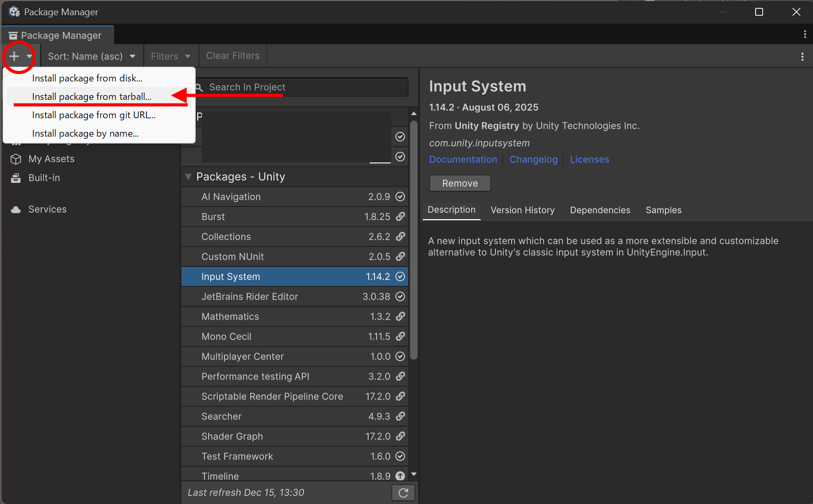The width and height of the screenshot is (813, 504).
Task: Open the Changelog link
Action: click(x=533, y=160)
